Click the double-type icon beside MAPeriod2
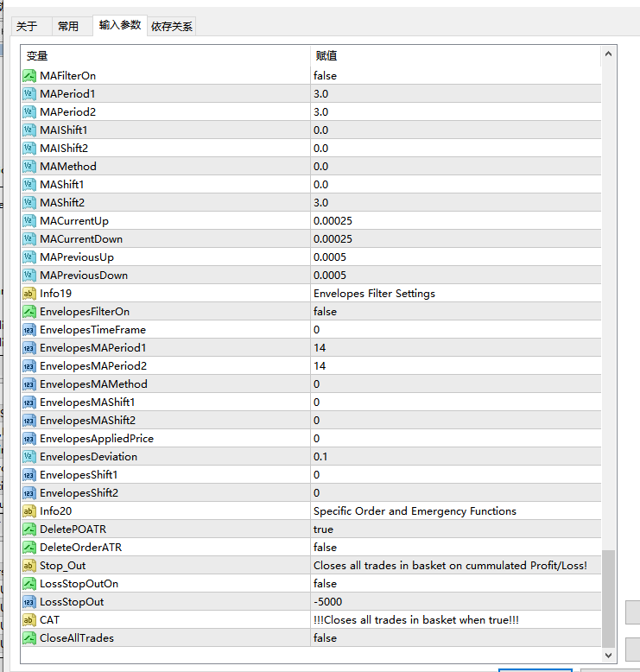This screenshot has height=672, width=640. click(x=29, y=112)
